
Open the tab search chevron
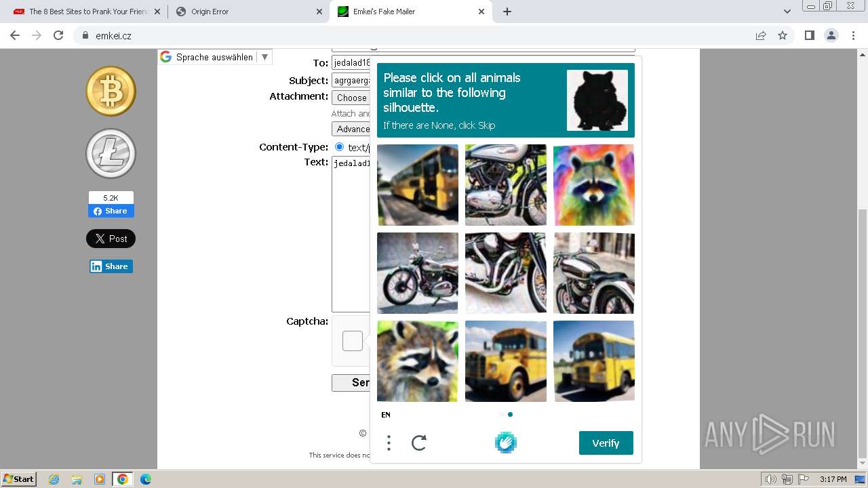point(787,12)
